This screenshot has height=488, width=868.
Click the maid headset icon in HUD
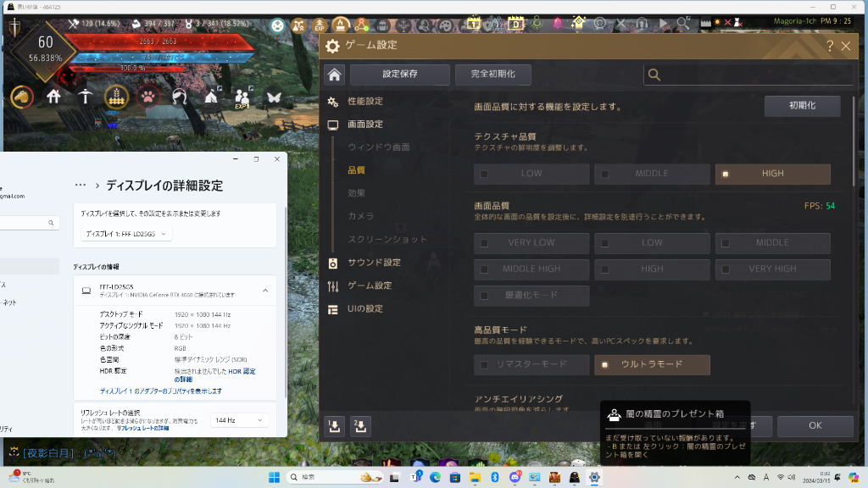pyautogui.click(x=179, y=97)
